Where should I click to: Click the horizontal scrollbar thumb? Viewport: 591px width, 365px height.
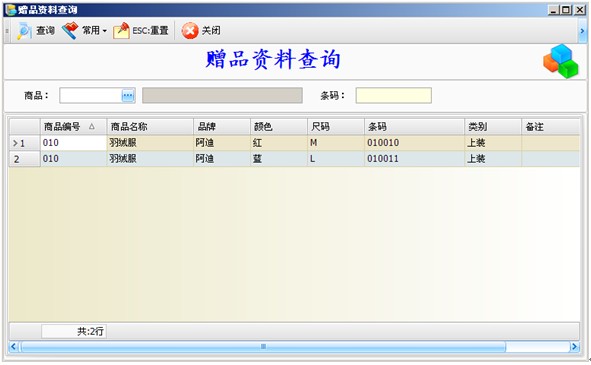263,346
